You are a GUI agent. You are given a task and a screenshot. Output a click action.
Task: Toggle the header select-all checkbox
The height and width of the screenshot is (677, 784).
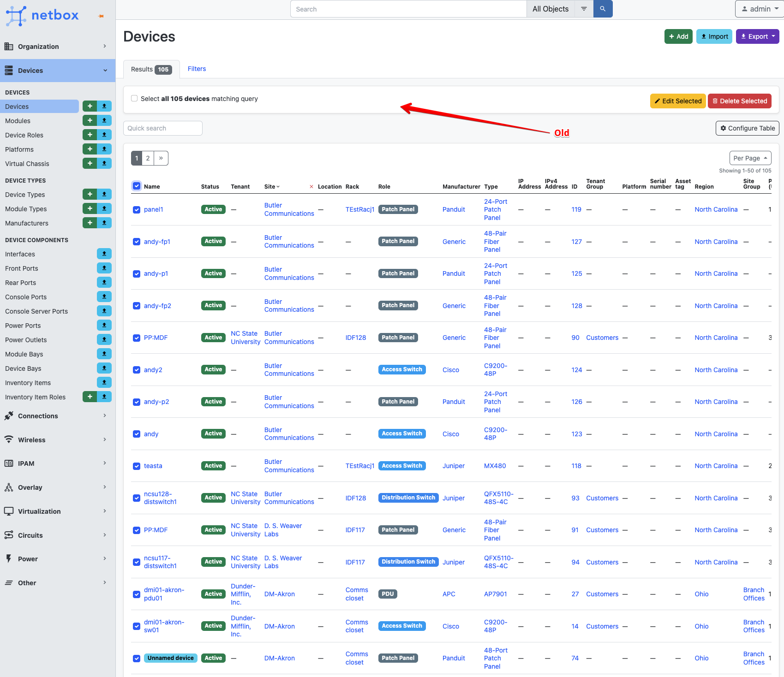coord(137,186)
